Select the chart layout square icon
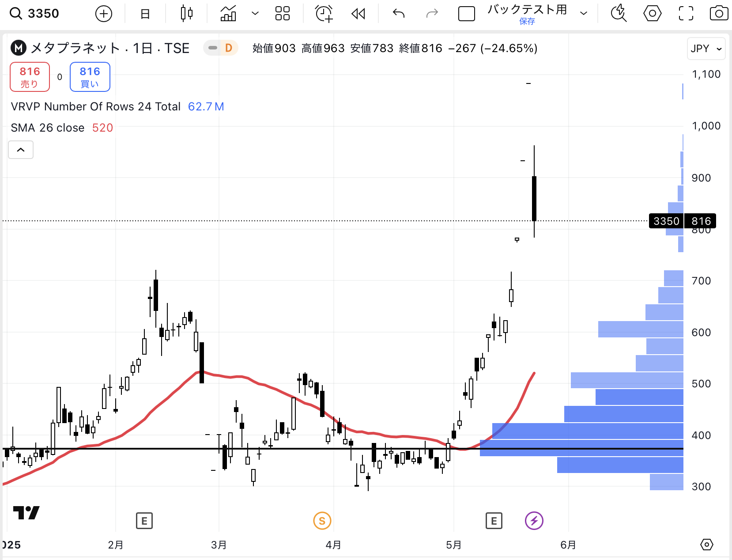This screenshot has width=732, height=560. coord(467,14)
